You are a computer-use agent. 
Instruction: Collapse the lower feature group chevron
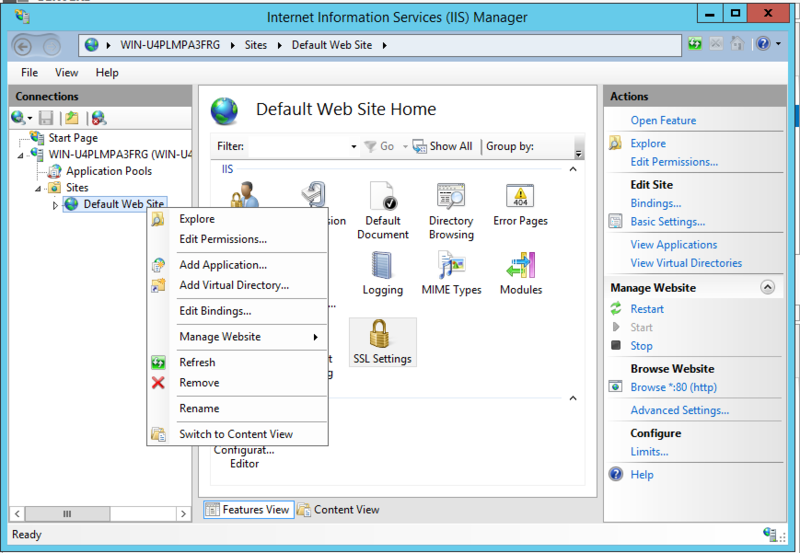(x=573, y=398)
